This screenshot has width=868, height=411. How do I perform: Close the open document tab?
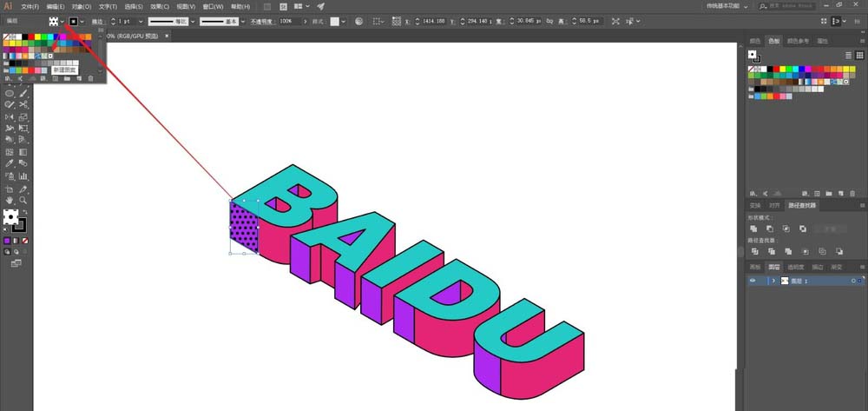167,36
